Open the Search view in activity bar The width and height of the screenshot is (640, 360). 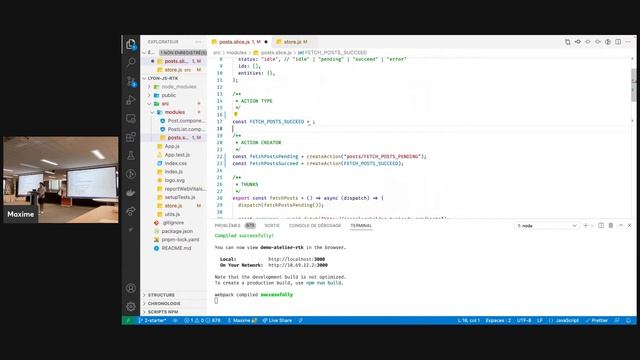131,62
